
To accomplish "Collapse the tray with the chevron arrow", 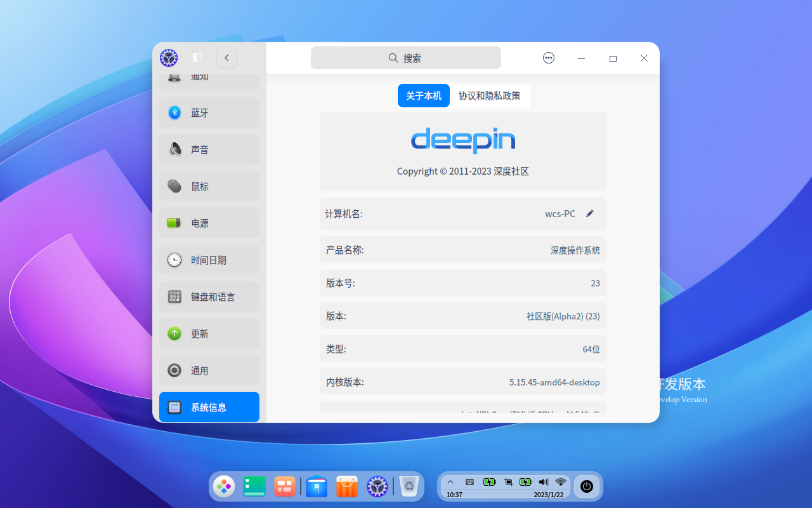I will [x=450, y=482].
